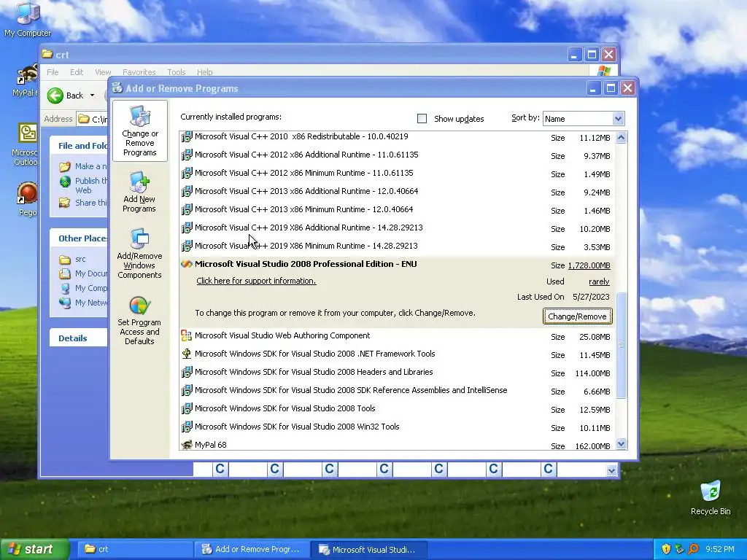Click icon of Windows SDK Win32 Tools entry
Viewport: 747px width, 560px height.
187,427
